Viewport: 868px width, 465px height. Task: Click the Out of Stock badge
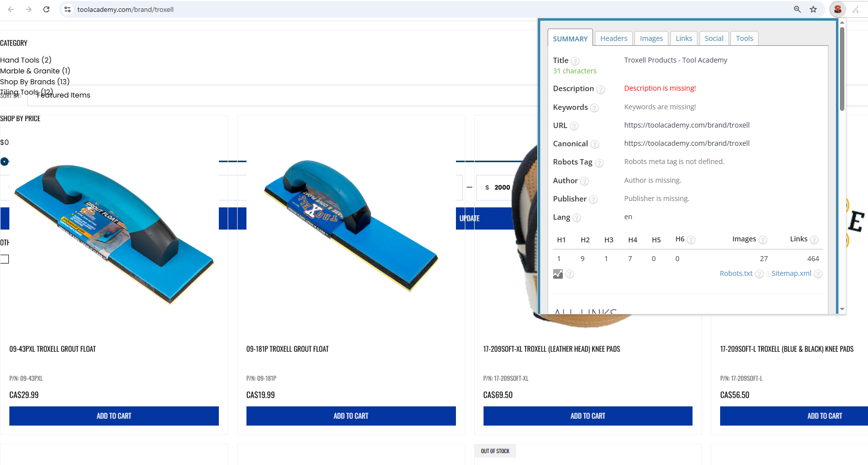[x=495, y=451]
